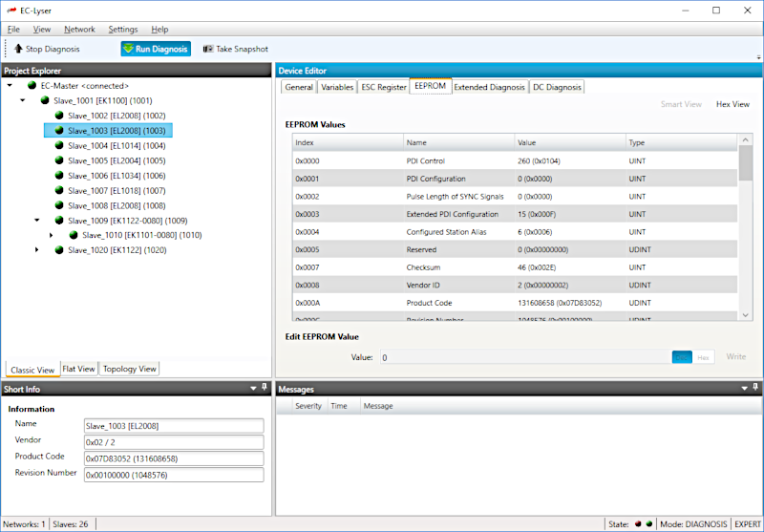Click the green state indicator in status bar

[x=649, y=523]
